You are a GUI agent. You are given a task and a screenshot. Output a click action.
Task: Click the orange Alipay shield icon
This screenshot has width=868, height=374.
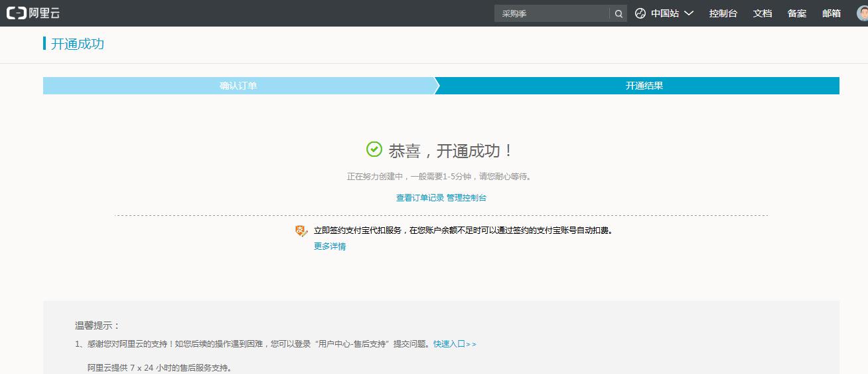[x=302, y=231]
